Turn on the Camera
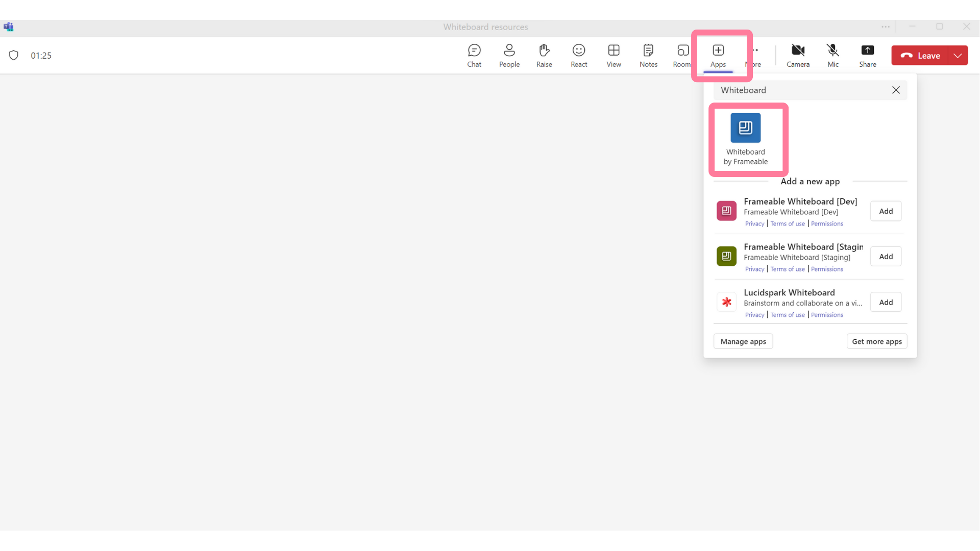Image resolution: width=980 pixels, height=551 pixels. click(798, 55)
